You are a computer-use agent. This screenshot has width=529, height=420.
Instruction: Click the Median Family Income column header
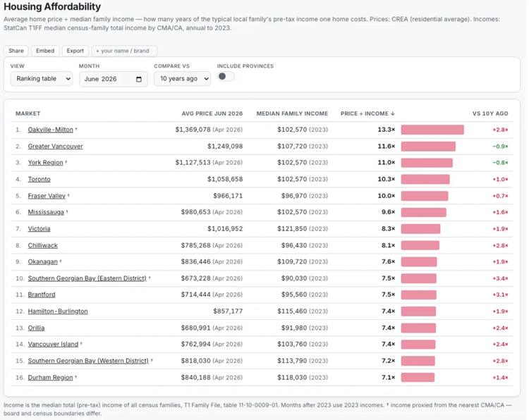pyautogui.click(x=292, y=113)
